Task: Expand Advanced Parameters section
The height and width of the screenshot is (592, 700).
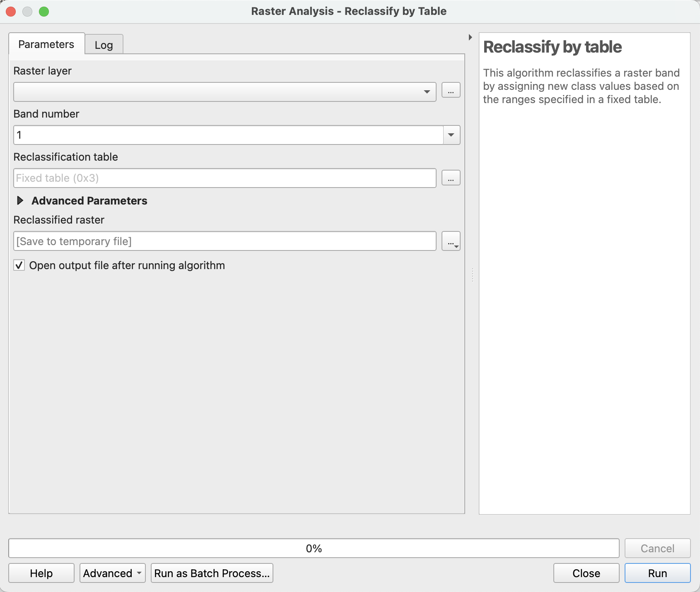Action: [20, 201]
